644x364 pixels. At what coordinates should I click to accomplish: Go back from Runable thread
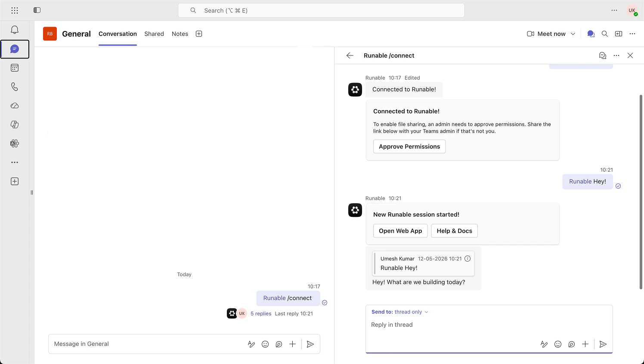pyautogui.click(x=350, y=56)
